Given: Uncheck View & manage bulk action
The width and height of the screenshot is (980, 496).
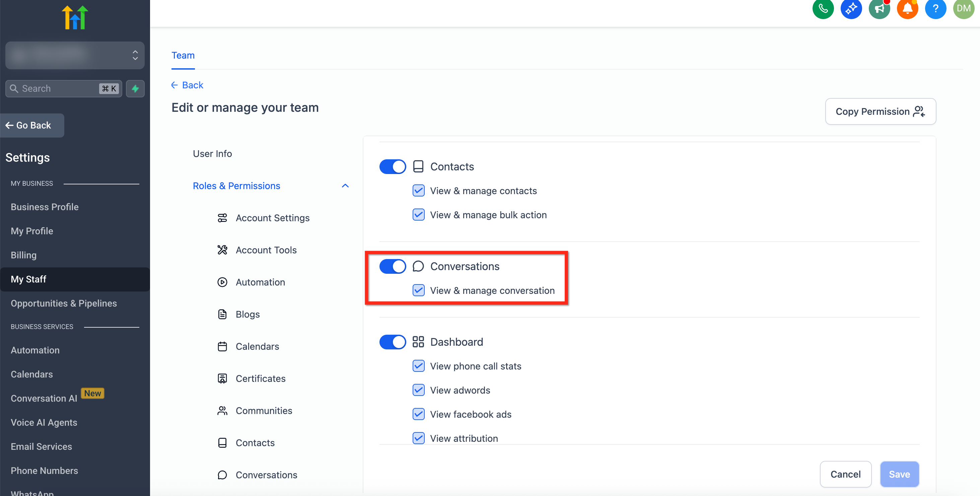Looking at the screenshot, I should point(418,215).
